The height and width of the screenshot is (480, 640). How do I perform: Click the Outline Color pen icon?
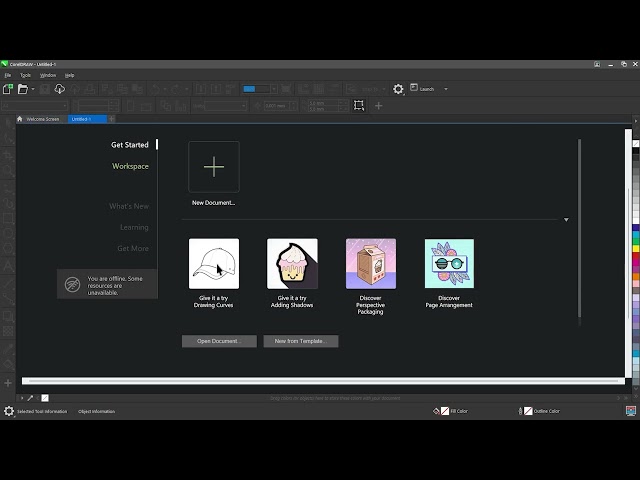520,411
